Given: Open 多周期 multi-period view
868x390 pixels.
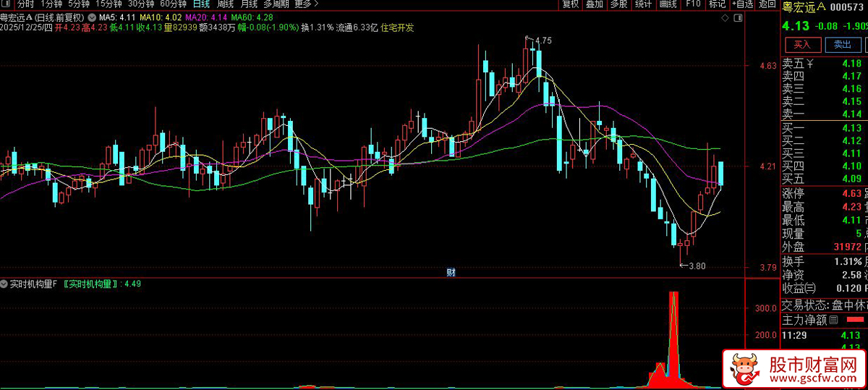Looking at the screenshot, I should pyautogui.click(x=276, y=4).
